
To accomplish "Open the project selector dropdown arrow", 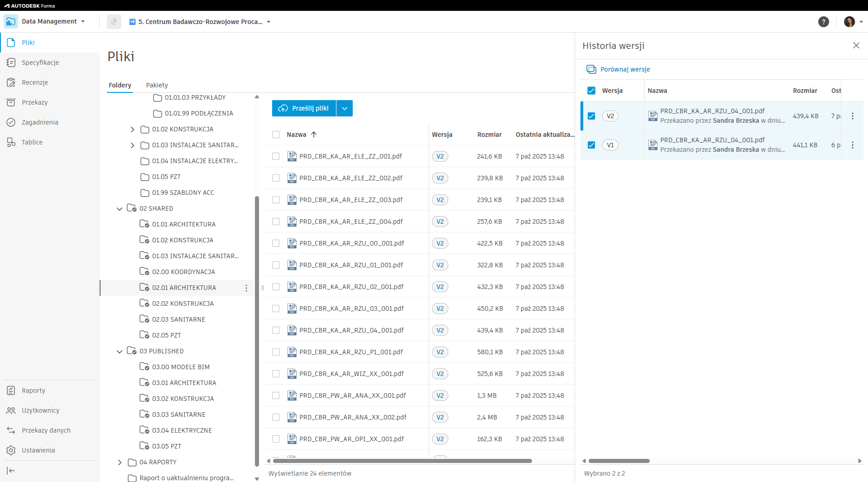I will click(x=269, y=22).
